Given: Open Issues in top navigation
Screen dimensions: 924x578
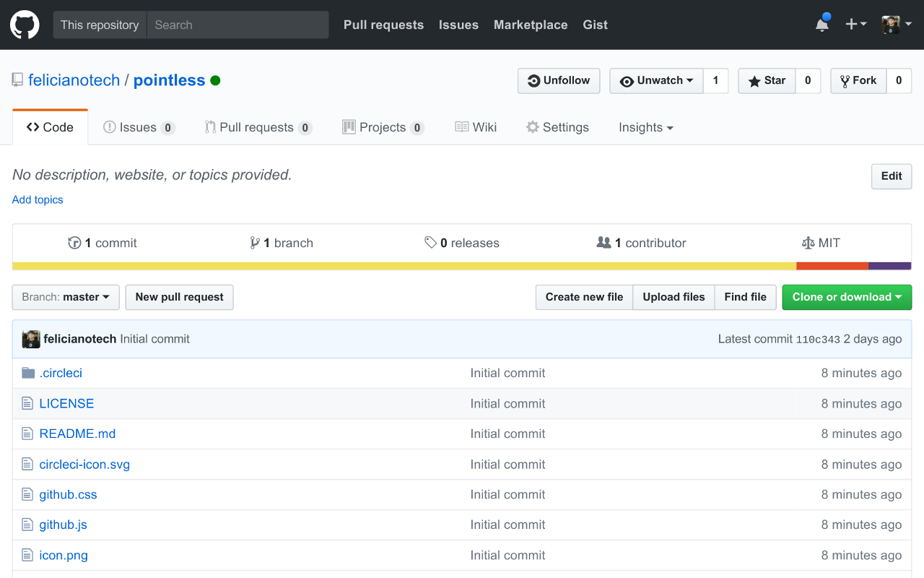Looking at the screenshot, I should (x=458, y=25).
